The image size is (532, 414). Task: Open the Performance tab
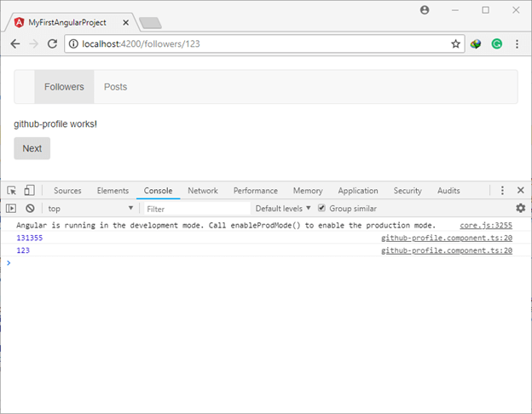click(256, 191)
